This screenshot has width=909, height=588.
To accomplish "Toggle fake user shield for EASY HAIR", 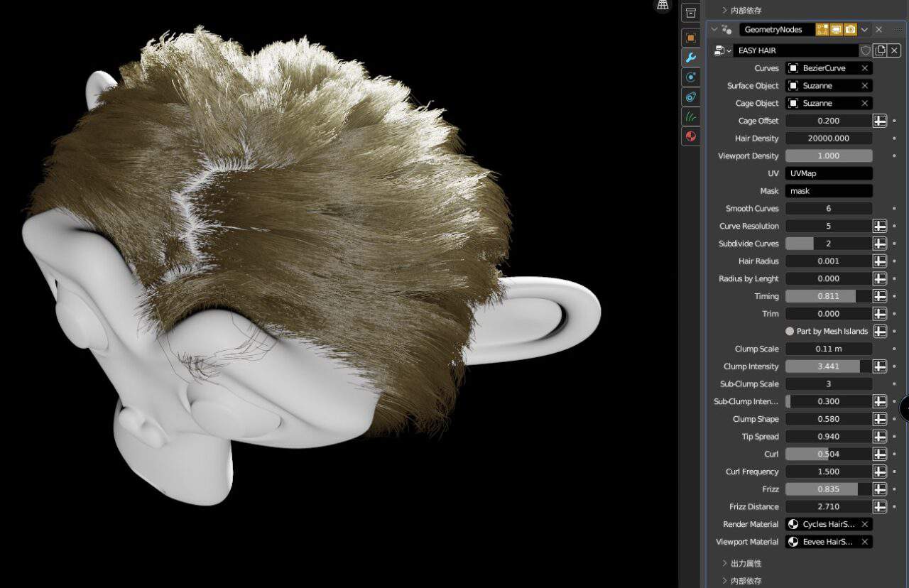I will click(x=866, y=50).
